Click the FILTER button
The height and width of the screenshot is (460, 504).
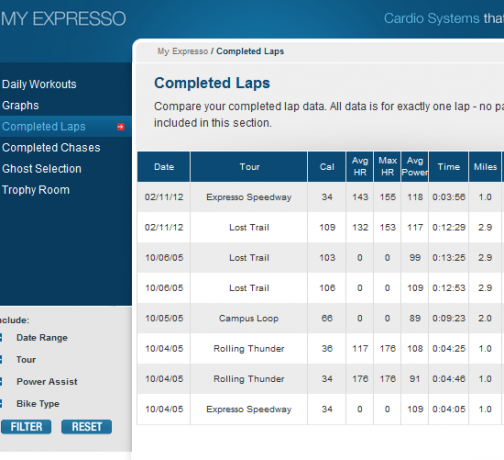(x=26, y=427)
